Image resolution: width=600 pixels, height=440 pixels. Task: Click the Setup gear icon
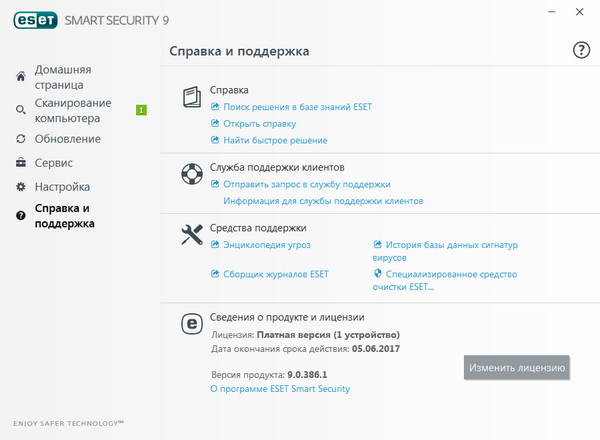(21, 187)
